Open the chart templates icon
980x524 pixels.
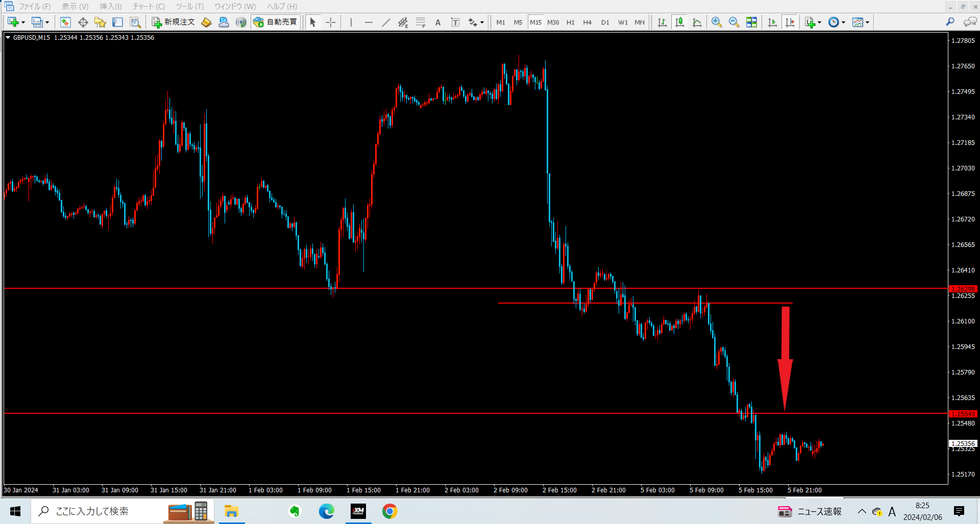857,22
